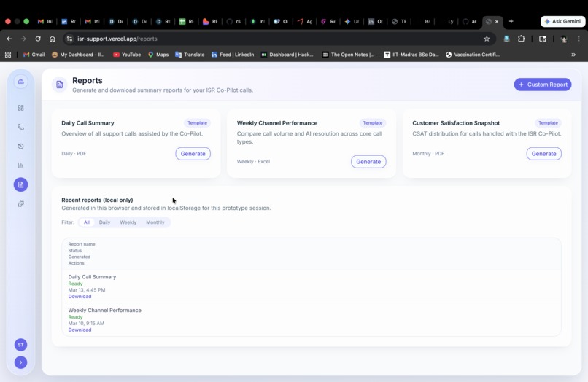Expand the sidebar with the chevron button
Viewport: 588px width, 382px height.
point(20,362)
